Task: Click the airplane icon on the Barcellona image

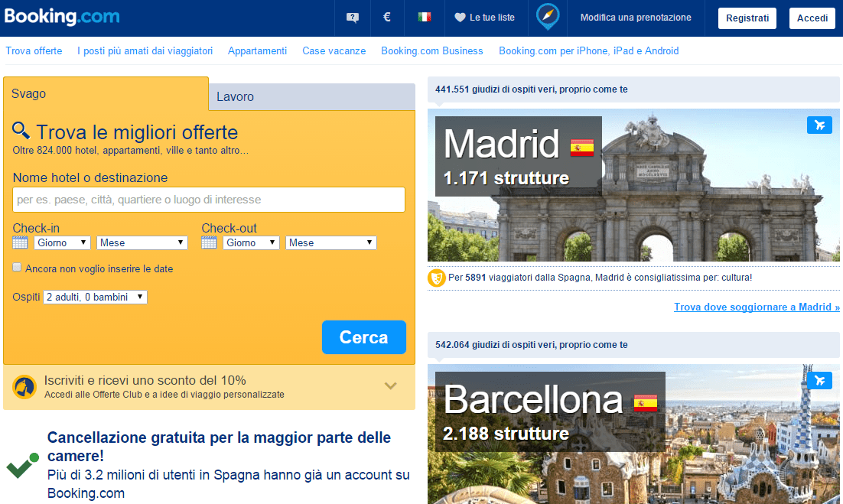Action: coord(819,380)
